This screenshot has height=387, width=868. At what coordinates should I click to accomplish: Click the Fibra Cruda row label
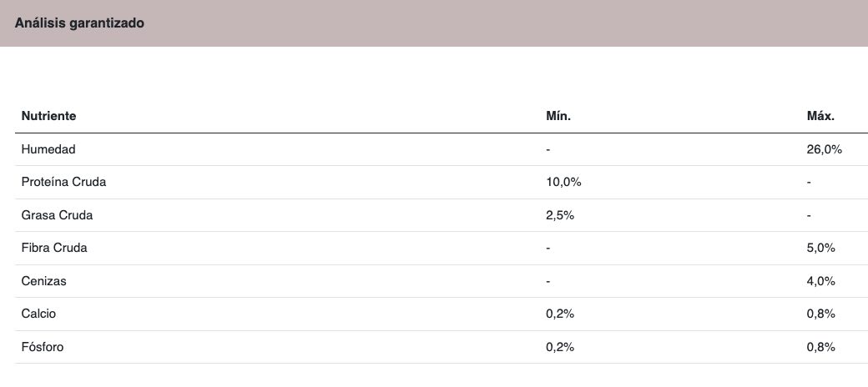[54, 248]
